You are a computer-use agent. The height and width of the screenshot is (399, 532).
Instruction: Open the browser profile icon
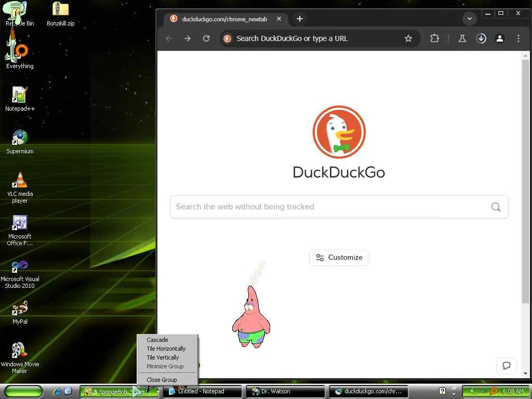(x=500, y=38)
